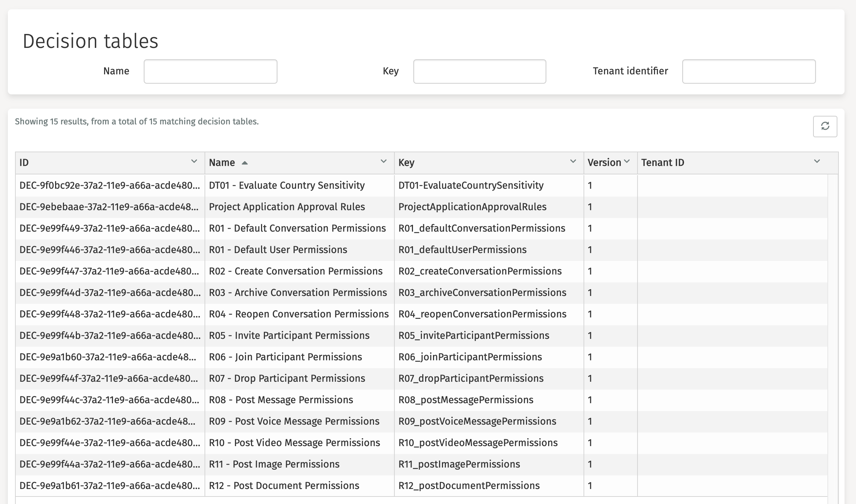The height and width of the screenshot is (504, 856).
Task: Select R01 - Default User Permissions row
Action: (x=278, y=249)
